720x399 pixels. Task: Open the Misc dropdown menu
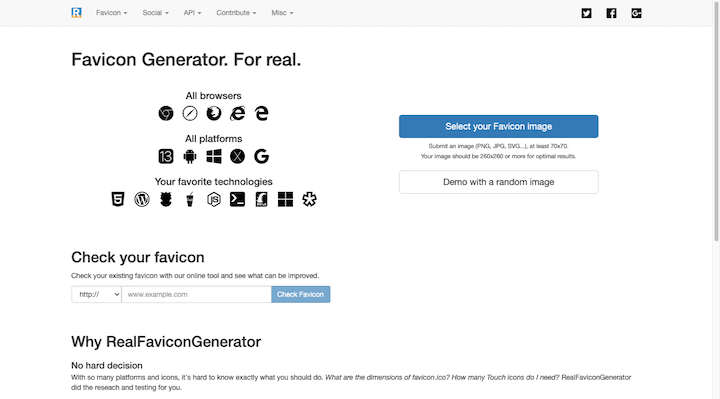282,13
